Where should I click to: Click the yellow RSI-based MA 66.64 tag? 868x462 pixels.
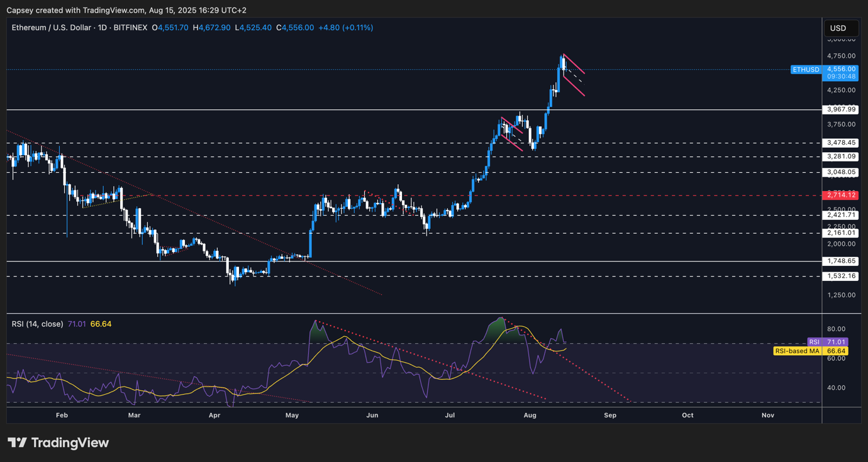point(810,351)
